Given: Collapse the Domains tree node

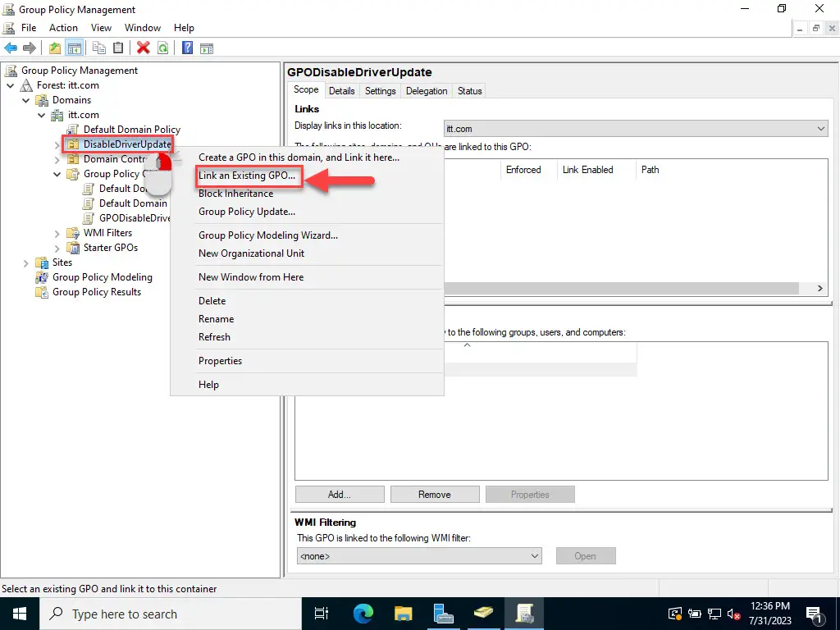Looking at the screenshot, I should pos(25,100).
